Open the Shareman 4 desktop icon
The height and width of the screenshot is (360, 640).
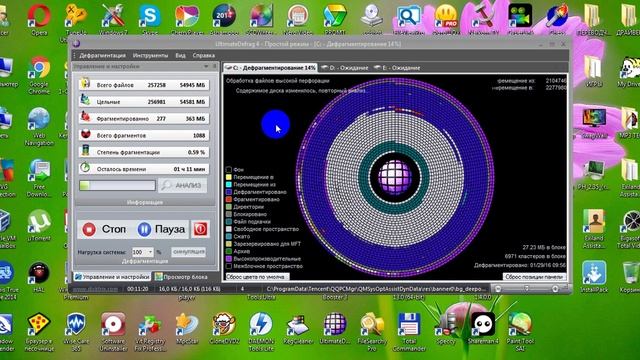point(483,329)
